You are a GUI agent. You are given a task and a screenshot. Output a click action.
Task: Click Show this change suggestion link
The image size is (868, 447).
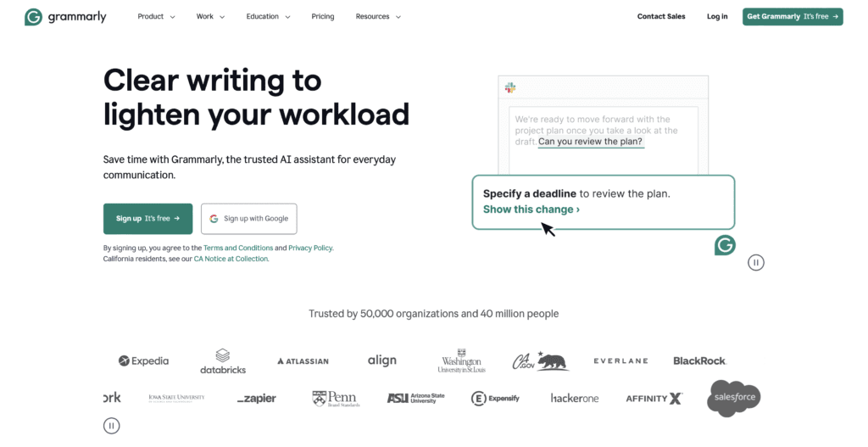[x=531, y=210]
